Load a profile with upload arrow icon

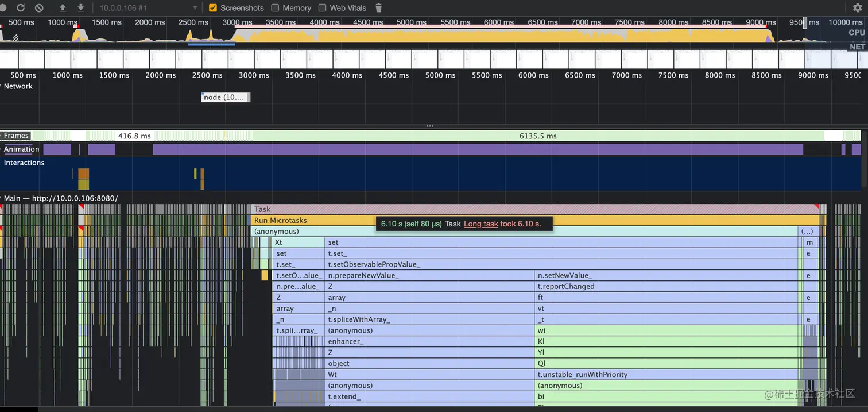coord(63,8)
